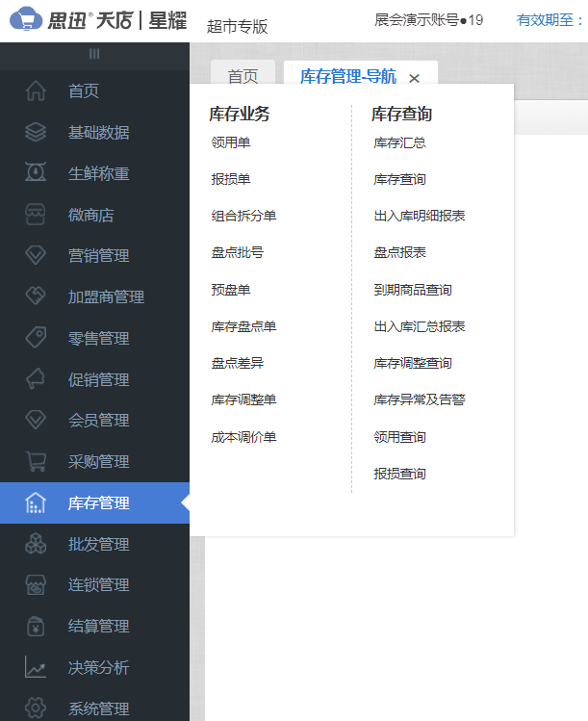The width and height of the screenshot is (588, 721).
Task: Open the 报损查询 link
Action: (x=400, y=474)
